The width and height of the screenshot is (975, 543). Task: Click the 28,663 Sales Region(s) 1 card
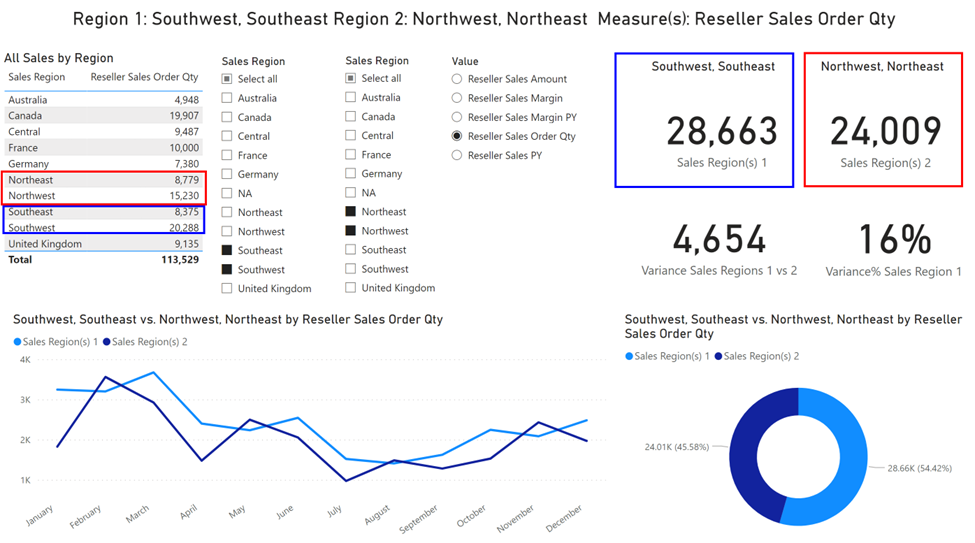pyautogui.click(x=705, y=120)
